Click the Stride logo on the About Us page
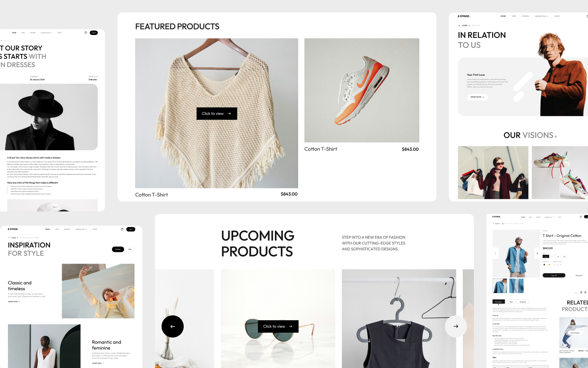This screenshot has height=368, width=588. [x=464, y=16]
